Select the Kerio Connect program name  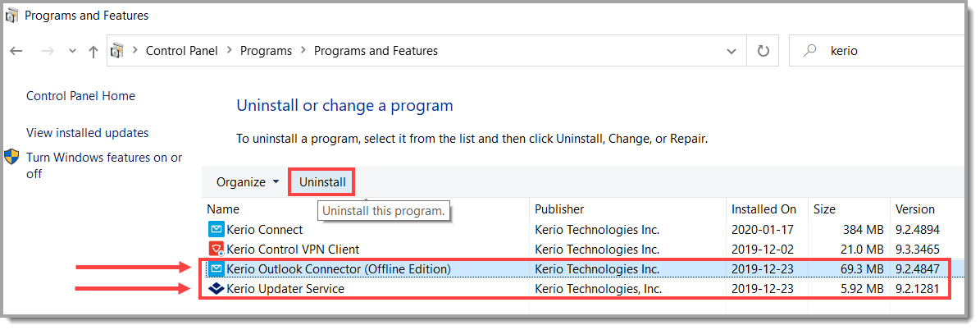tap(264, 230)
